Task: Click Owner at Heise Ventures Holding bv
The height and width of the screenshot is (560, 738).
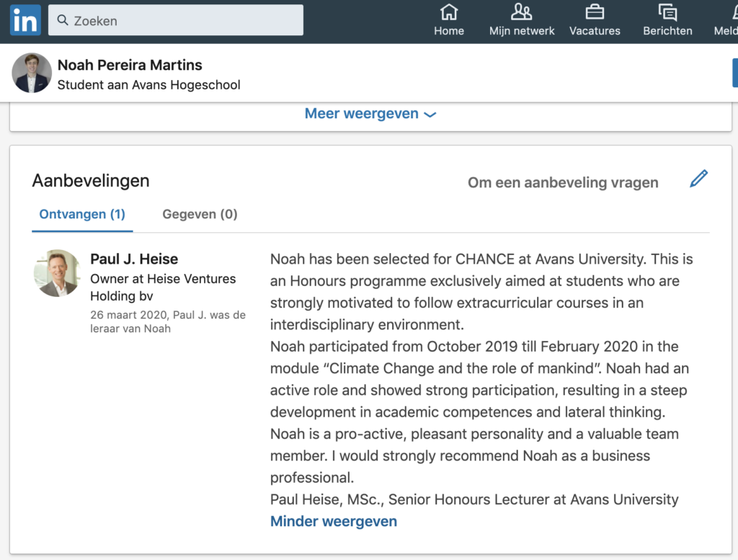Action: point(163,288)
